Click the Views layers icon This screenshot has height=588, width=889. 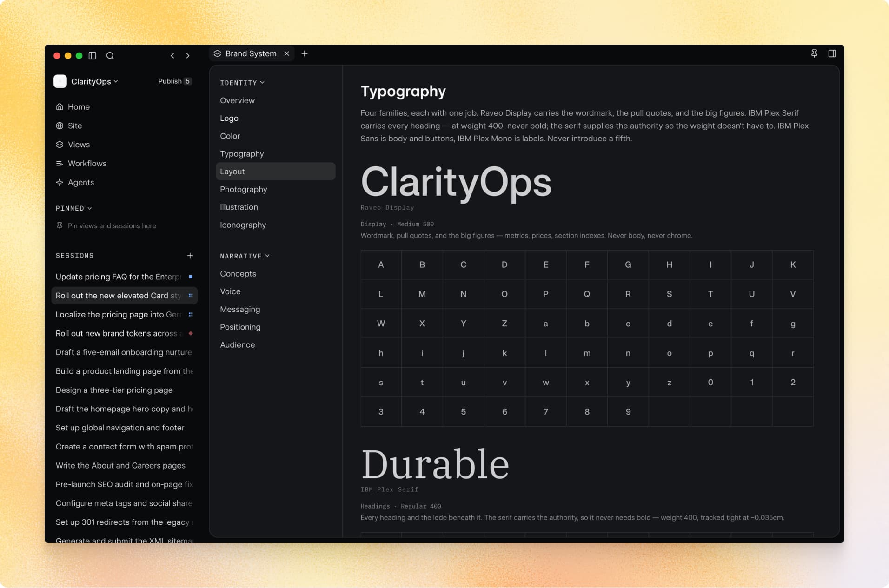(60, 145)
